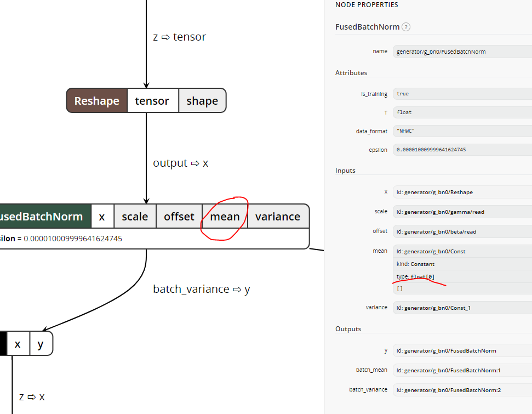Click epsilon attribute row under FusedBatchNorm node
Screen dimensions: 532x414
pos(155,239)
